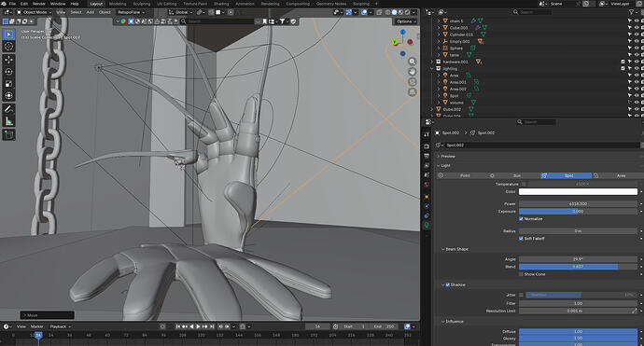This screenshot has width=644, height=346.
Task: Play the animation in timeline
Action: pos(198,326)
